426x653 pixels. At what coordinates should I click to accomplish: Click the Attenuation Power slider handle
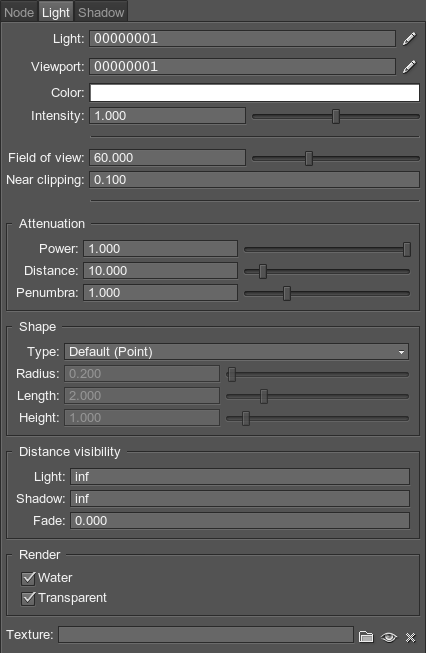pos(407,249)
